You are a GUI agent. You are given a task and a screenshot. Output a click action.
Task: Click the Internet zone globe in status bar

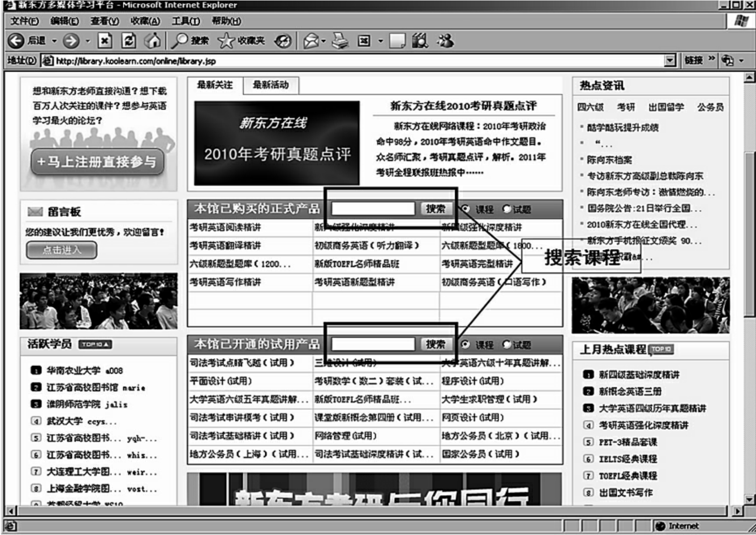660,526
